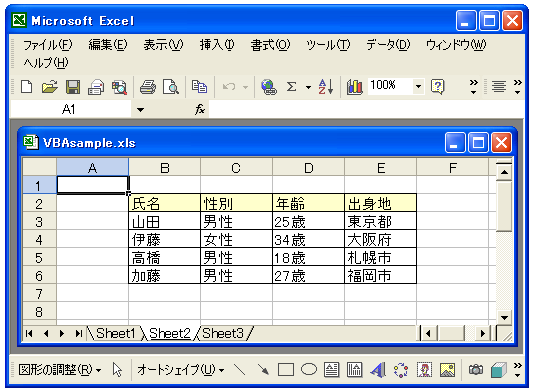
Task: Insert a vertical Text Box
Action: [355, 370]
